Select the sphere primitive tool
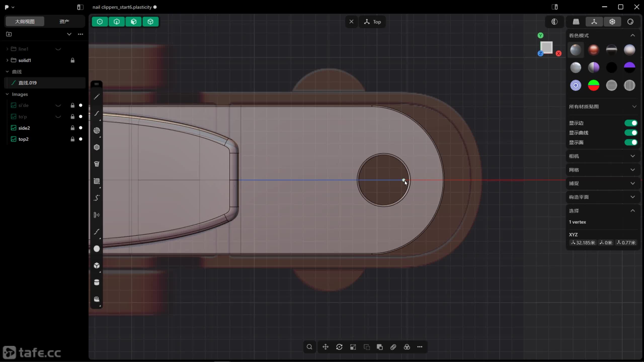Screen dimensions: 644x362 (x=97, y=249)
